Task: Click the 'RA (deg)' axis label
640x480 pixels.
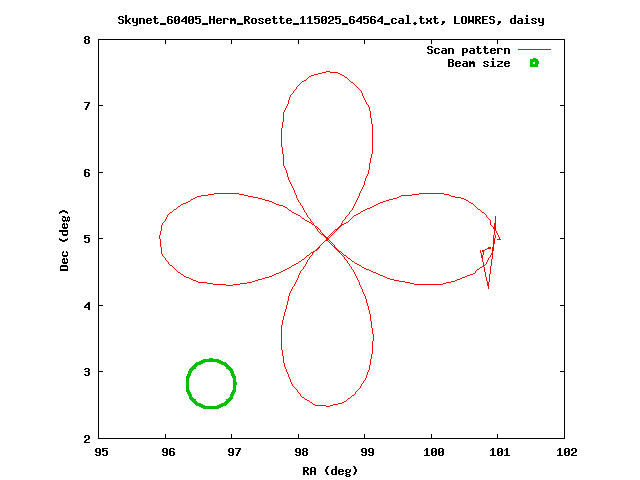Action: pyautogui.click(x=330, y=471)
